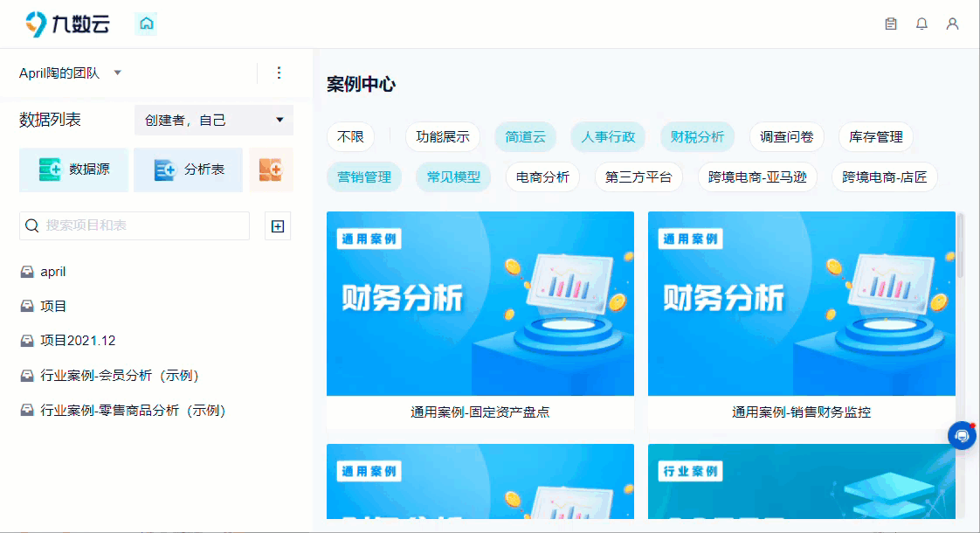Select the 第三方平台 filter tag
The height and width of the screenshot is (533, 980).
638,177
